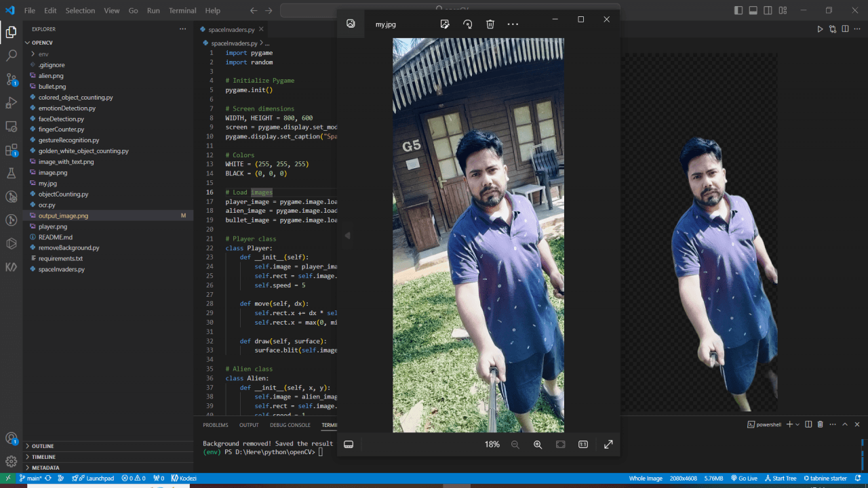Switch to the DEBUG CONSOLE tab
868x488 pixels.
[290, 425]
